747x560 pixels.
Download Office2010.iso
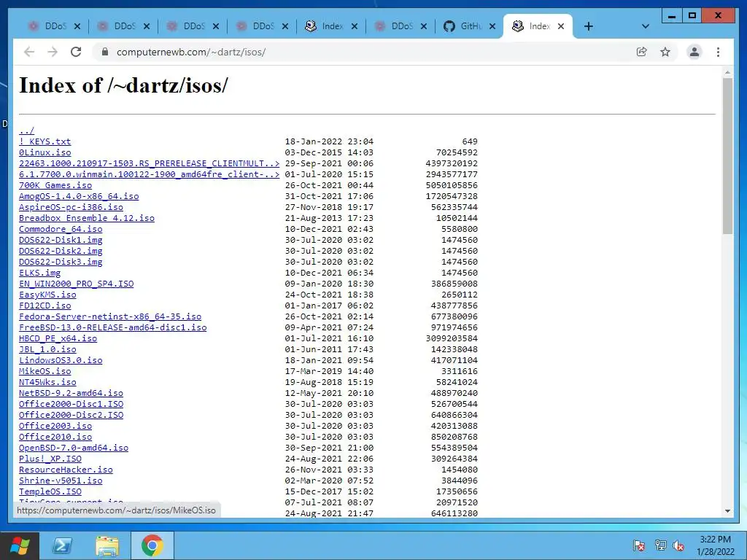point(55,437)
